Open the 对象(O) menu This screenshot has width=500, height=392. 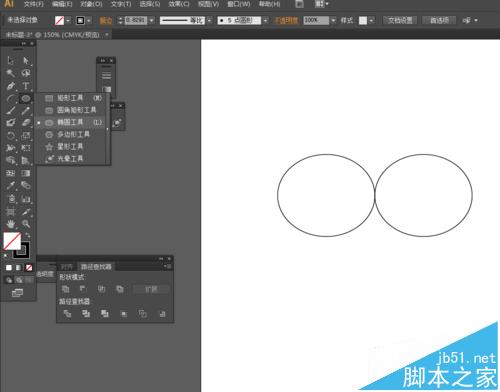(91, 4)
